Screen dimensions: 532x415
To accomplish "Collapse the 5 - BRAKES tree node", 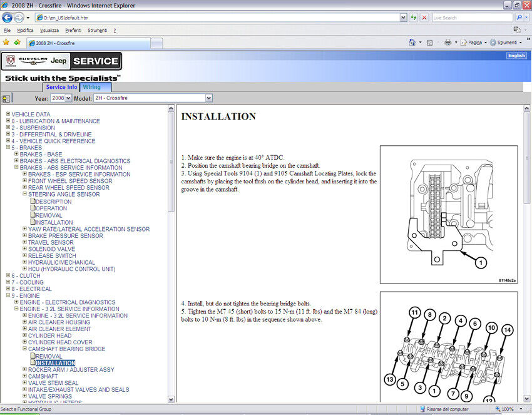I will pyautogui.click(x=8, y=148).
